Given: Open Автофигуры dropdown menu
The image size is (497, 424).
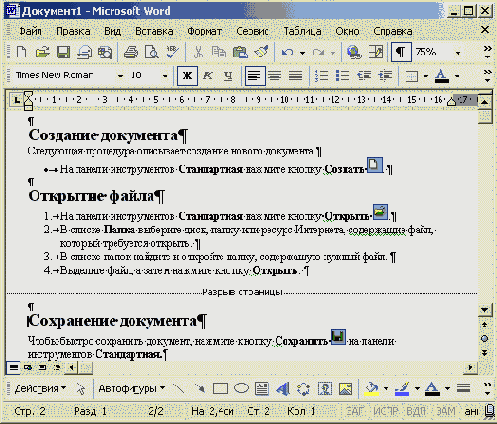Looking at the screenshot, I should click(132, 389).
